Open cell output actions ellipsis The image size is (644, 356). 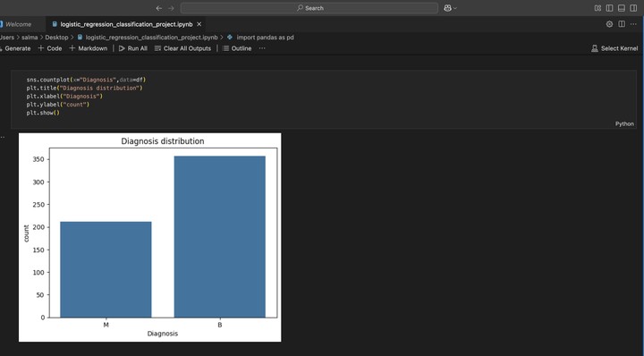pyautogui.click(x=3, y=137)
